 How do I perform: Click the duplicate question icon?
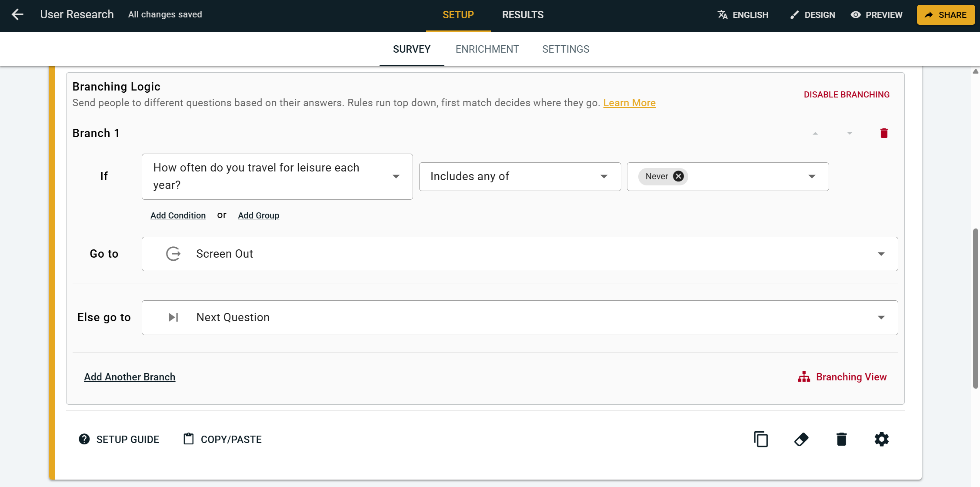pyautogui.click(x=761, y=439)
